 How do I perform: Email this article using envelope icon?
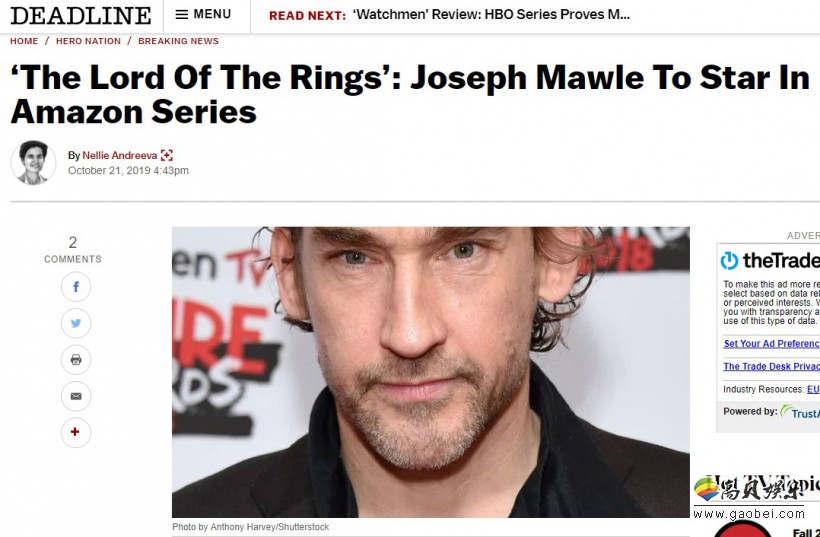tap(76, 396)
